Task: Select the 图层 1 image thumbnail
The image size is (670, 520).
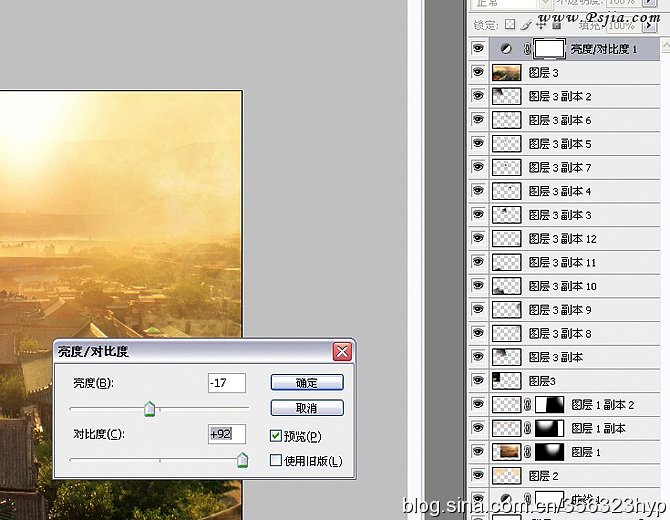Action: [x=506, y=452]
